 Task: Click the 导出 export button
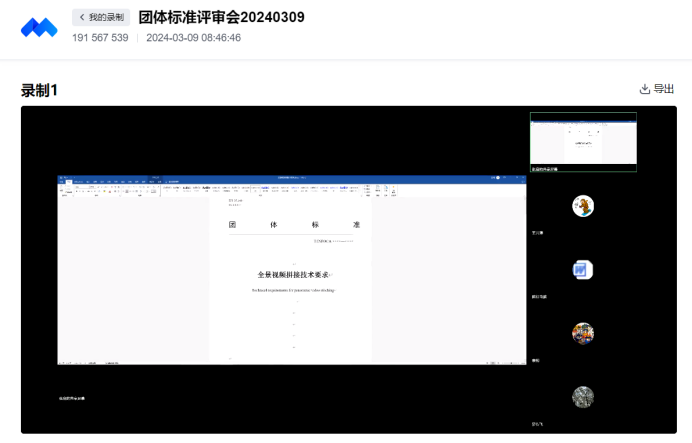coord(657,89)
